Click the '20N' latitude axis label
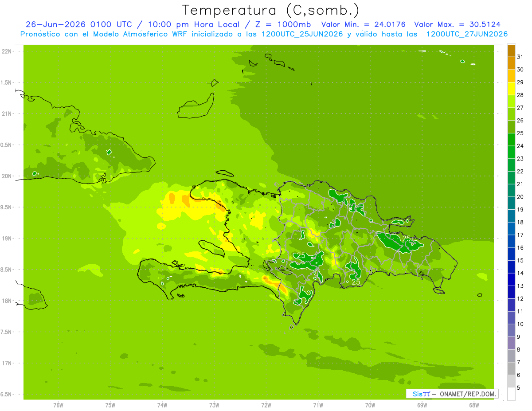Viewport: 532px width, 411px height. click(x=7, y=176)
